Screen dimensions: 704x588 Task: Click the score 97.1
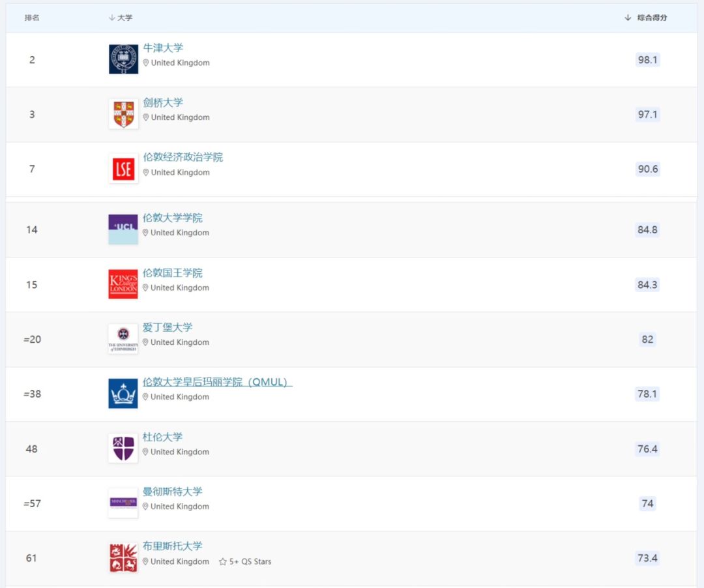pos(647,115)
